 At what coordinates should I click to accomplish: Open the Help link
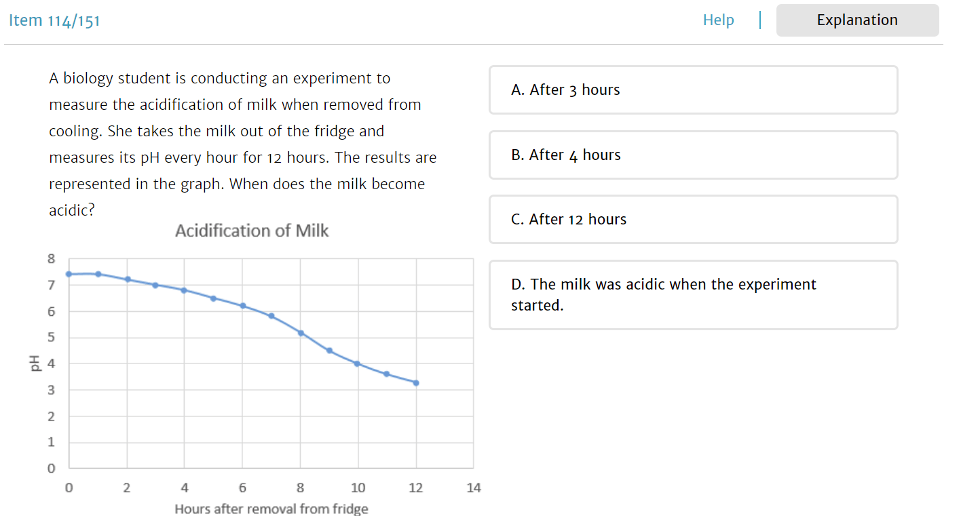pos(718,20)
